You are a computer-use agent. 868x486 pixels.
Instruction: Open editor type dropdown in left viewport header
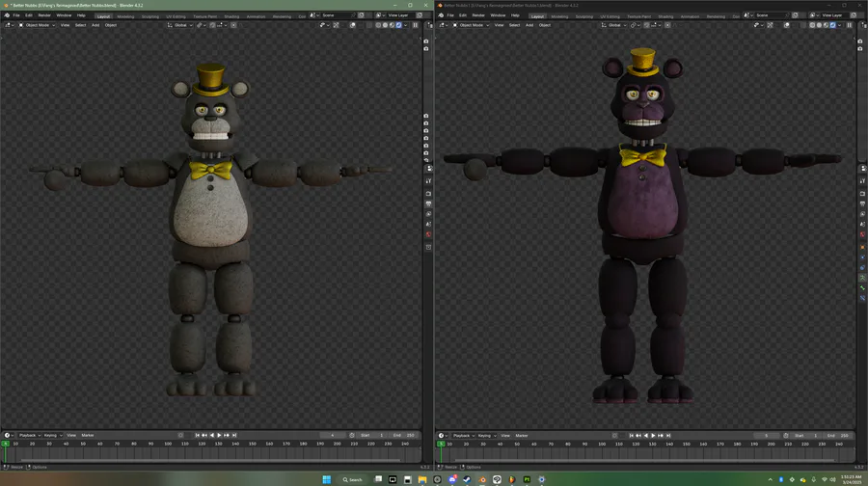tap(10, 25)
